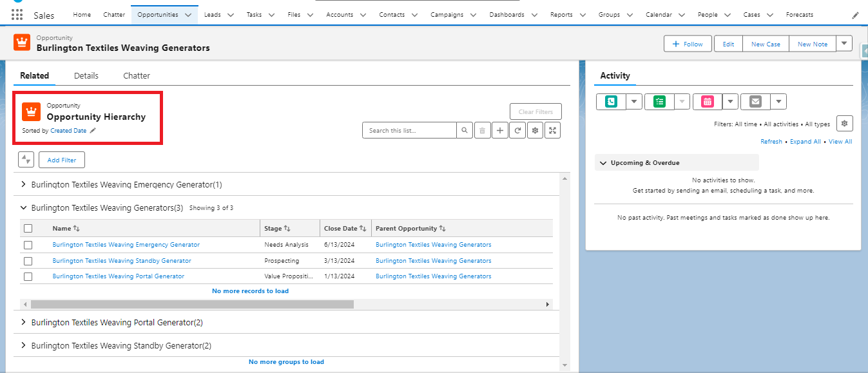This screenshot has height=373, width=868.
Task: Open more actions dropdown next to New Note
Action: (x=844, y=43)
